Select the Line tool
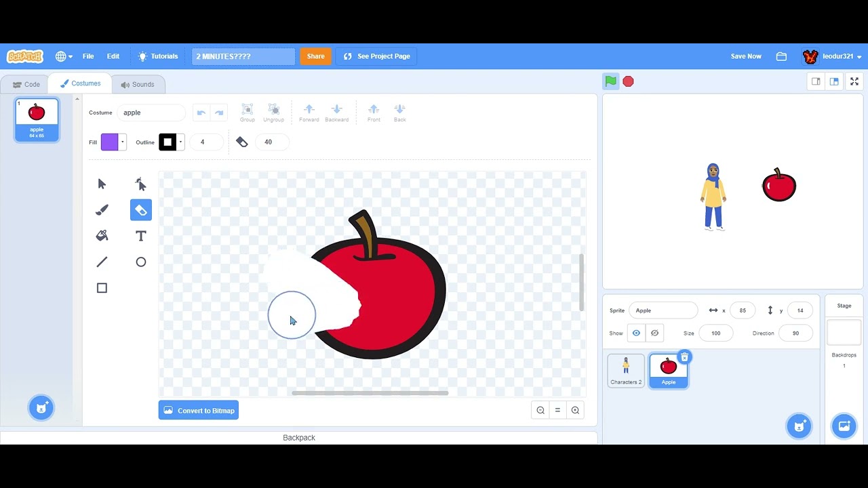This screenshot has width=868, height=488. click(102, 262)
